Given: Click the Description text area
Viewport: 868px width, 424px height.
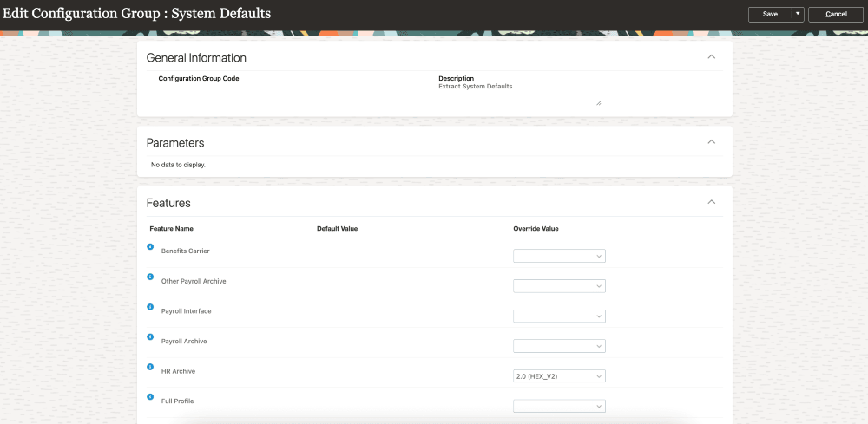Looking at the screenshot, I should click(x=520, y=94).
